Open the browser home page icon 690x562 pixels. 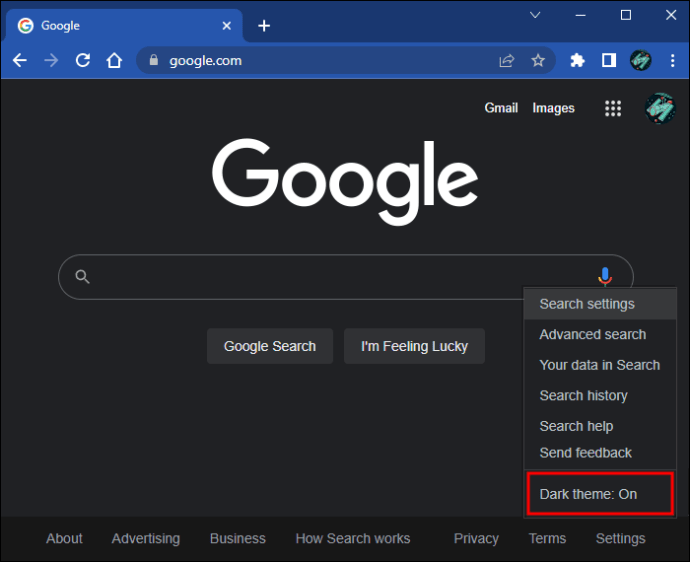point(114,60)
